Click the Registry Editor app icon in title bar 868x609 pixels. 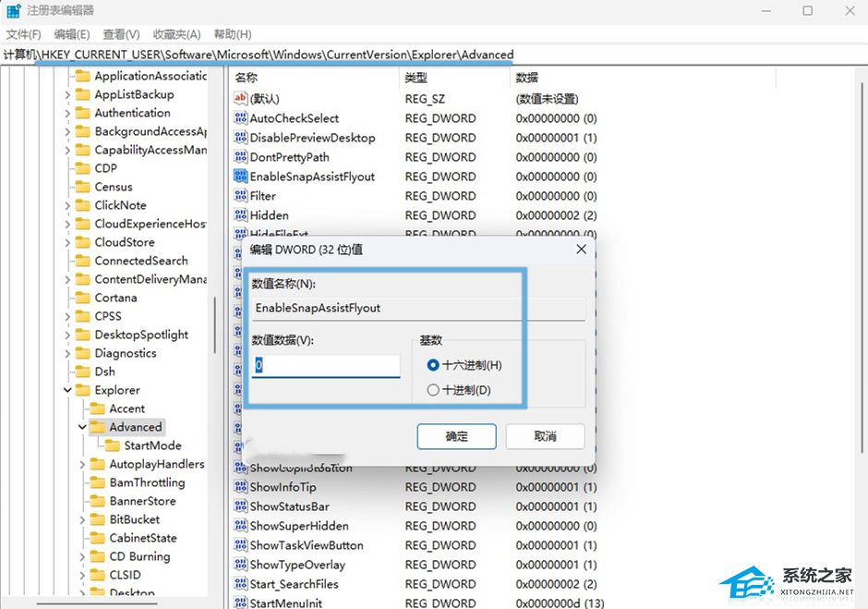point(13,10)
